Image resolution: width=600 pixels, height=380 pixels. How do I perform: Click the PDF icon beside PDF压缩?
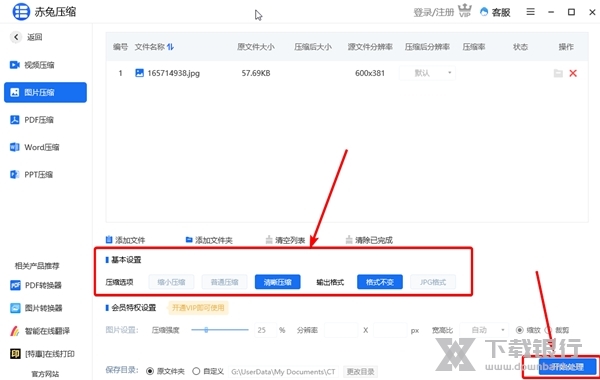[x=15, y=120]
